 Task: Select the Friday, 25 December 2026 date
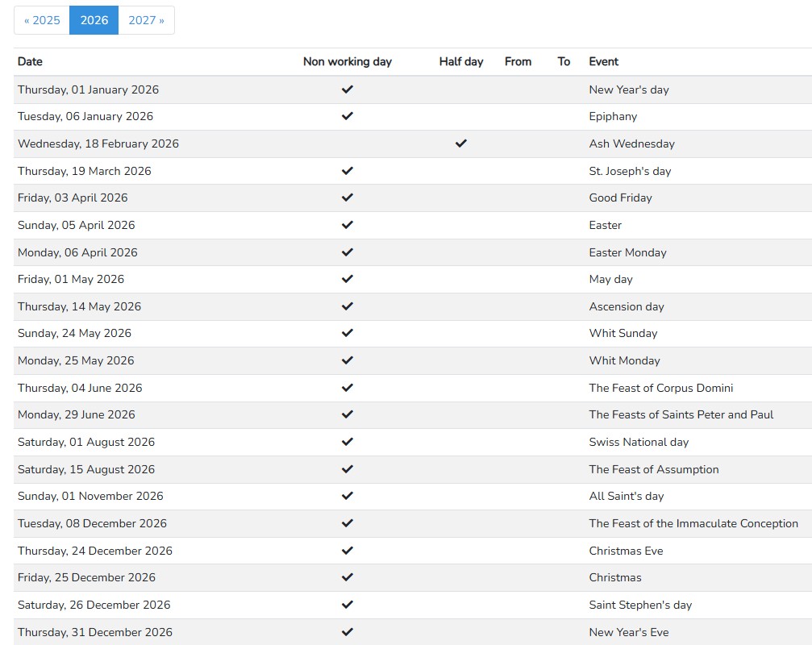86,577
